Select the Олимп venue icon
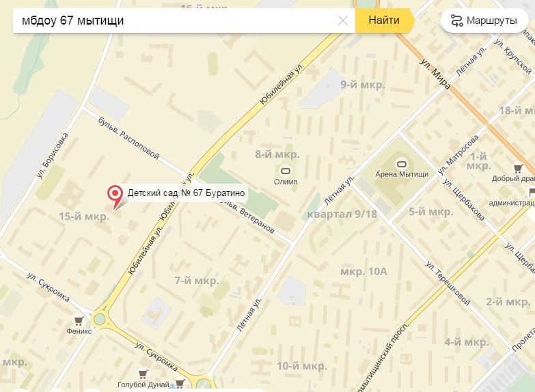Screen dimensions: 535x392 pyautogui.click(x=285, y=171)
